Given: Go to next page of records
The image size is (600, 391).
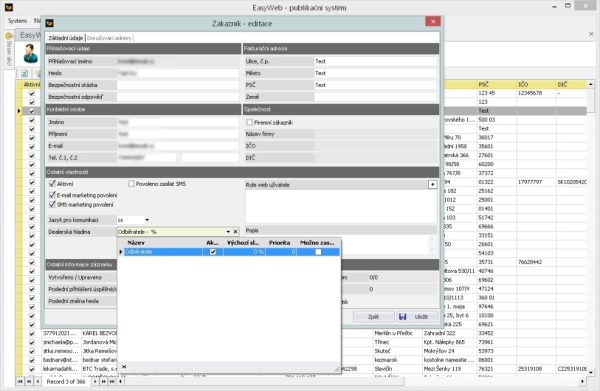Looking at the screenshot, I should pyautogui.click(x=103, y=381).
